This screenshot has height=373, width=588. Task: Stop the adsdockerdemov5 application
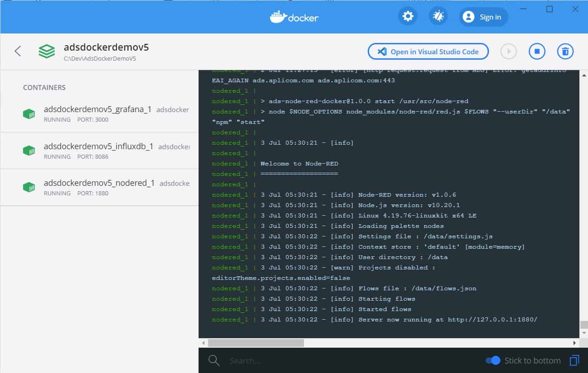537,52
